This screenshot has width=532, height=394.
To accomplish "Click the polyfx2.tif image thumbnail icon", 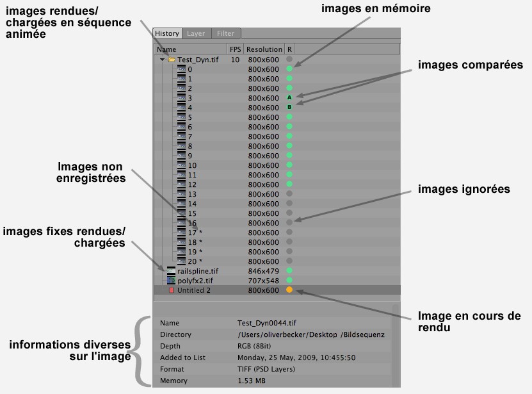I will 171,281.
